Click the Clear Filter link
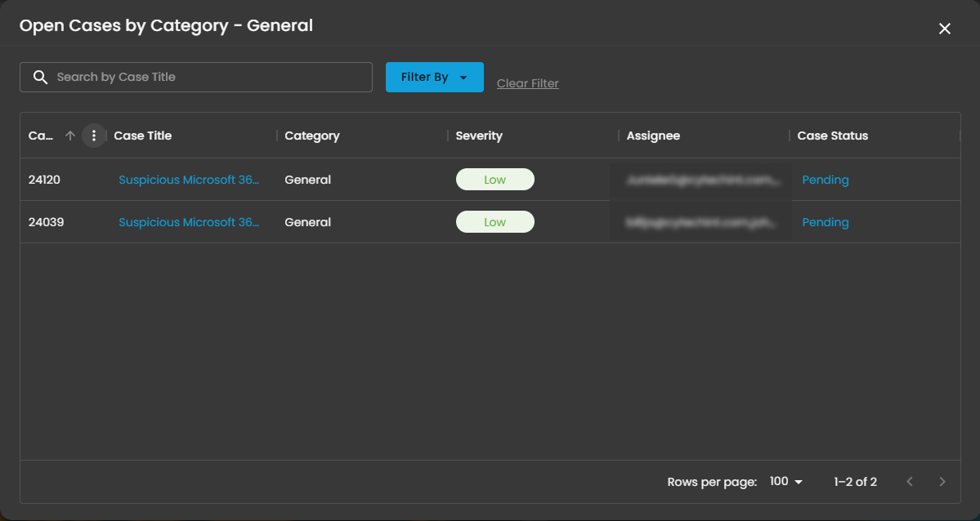This screenshot has width=980, height=521. click(x=527, y=83)
